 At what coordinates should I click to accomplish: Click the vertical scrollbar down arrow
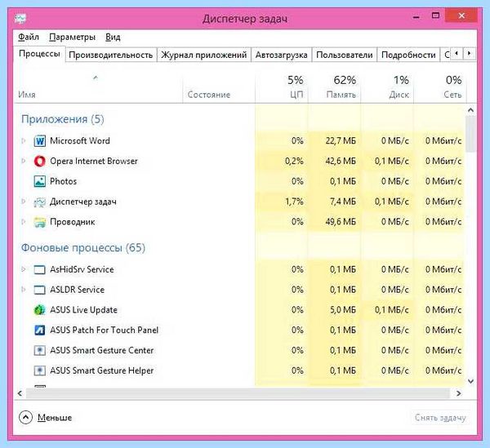(470, 381)
